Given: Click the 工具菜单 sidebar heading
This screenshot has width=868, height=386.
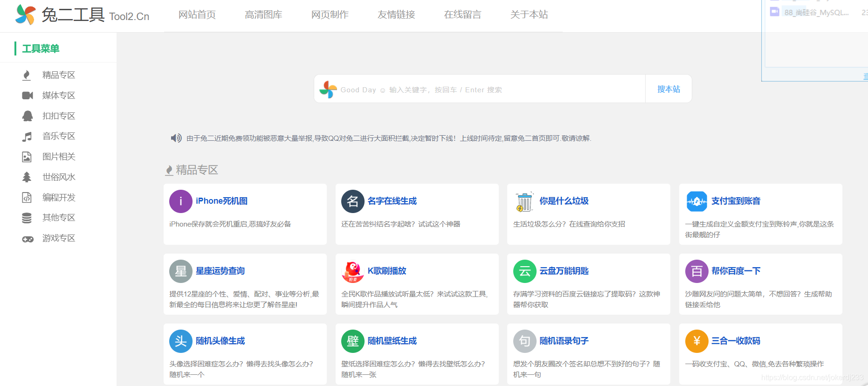Looking at the screenshot, I should (x=41, y=48).
